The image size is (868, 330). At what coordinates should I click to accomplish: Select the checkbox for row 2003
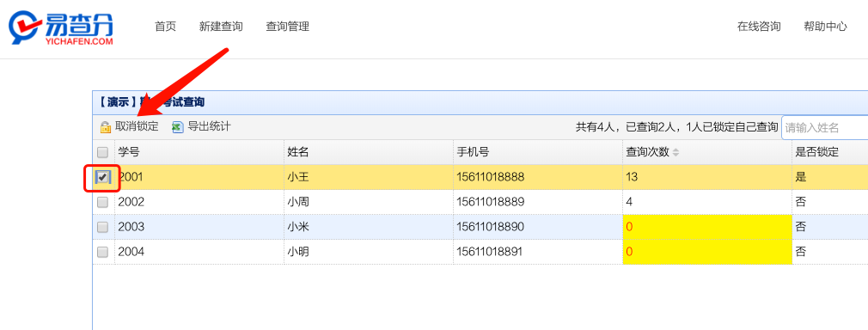(102, 227)
